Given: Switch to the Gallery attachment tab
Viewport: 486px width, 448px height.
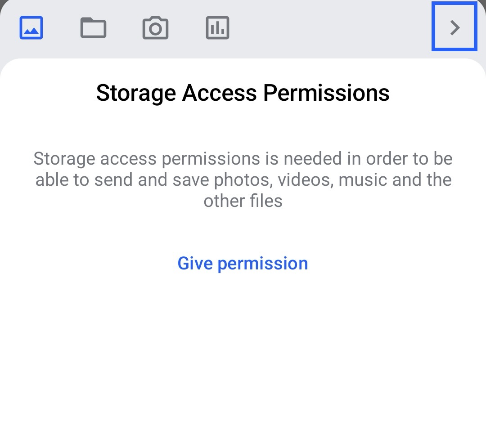Looking at the screenshot, I should [31, 28].
